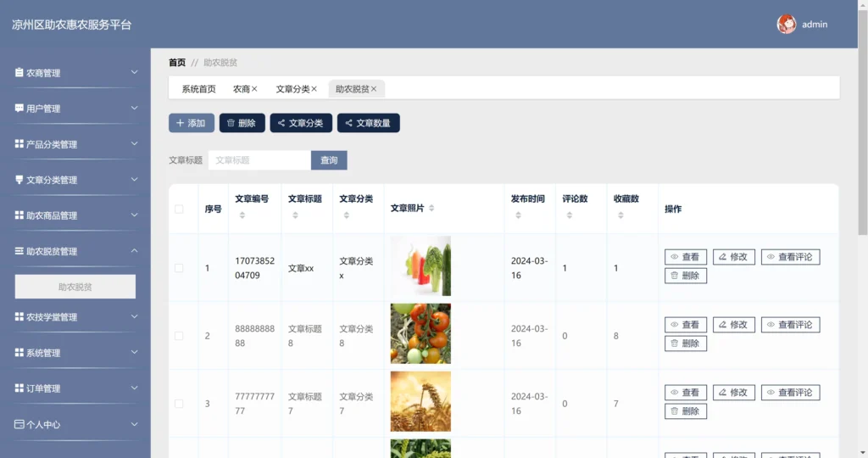This screenshot has height=458, width=868.
Task: Switch to the 文章分类 tab
Action: 292,88
